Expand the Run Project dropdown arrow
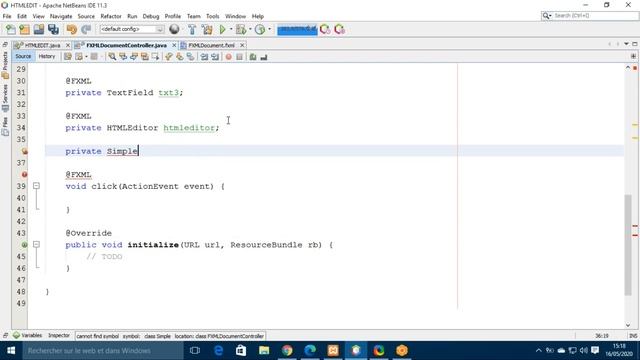The height and width of the screenshot is (360, 640). (x=231, y=29)
